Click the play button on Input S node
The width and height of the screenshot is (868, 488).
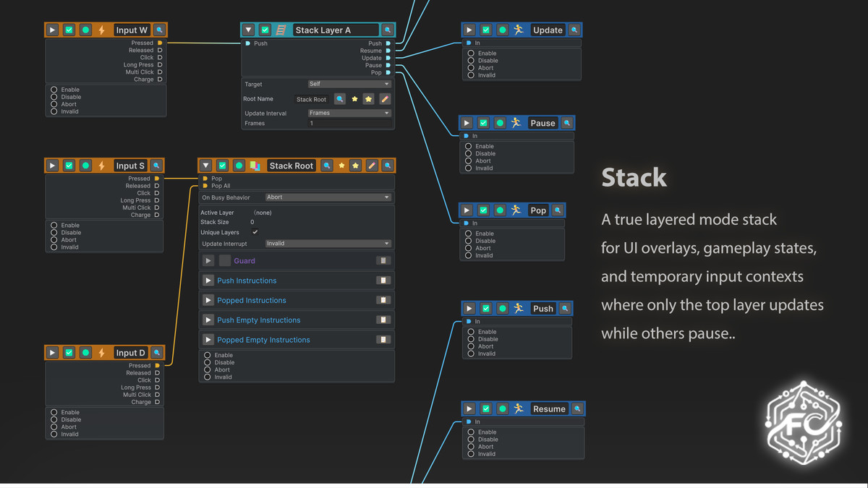coord(52,166)
